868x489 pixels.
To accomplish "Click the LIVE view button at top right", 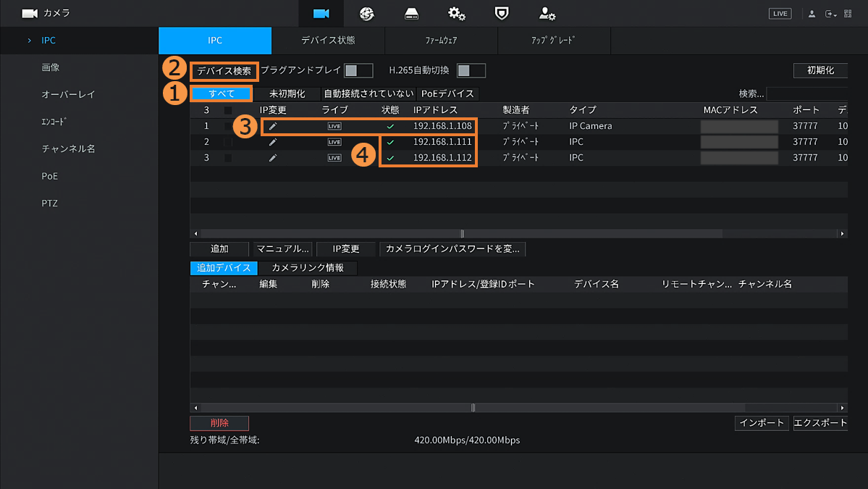I will click(780, 14).
